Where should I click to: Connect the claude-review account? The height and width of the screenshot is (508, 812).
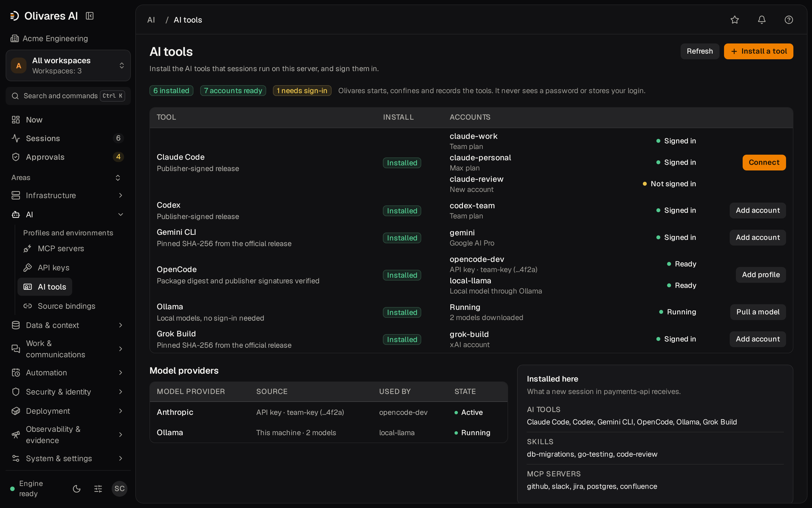tap(764, 163)
